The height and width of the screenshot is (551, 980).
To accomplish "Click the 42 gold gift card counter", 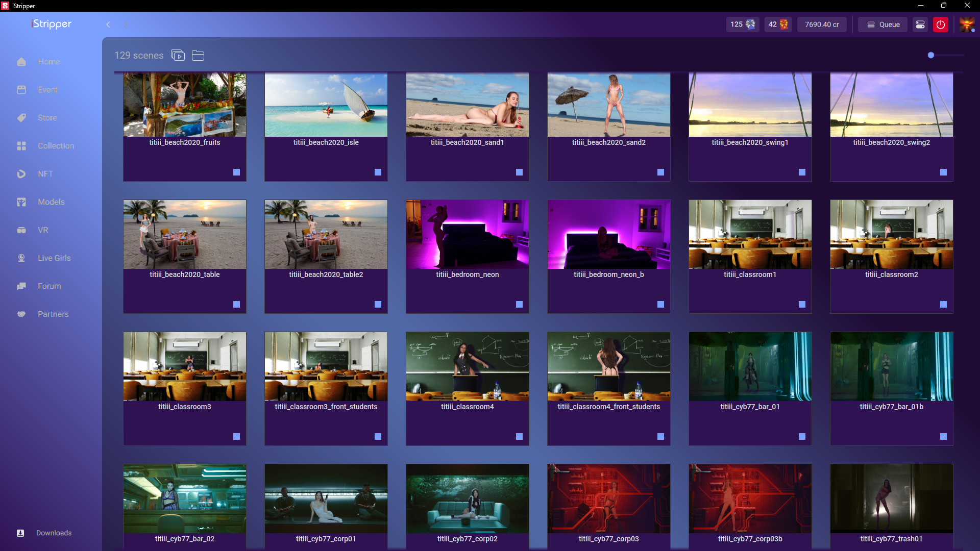I will point(778,24).
